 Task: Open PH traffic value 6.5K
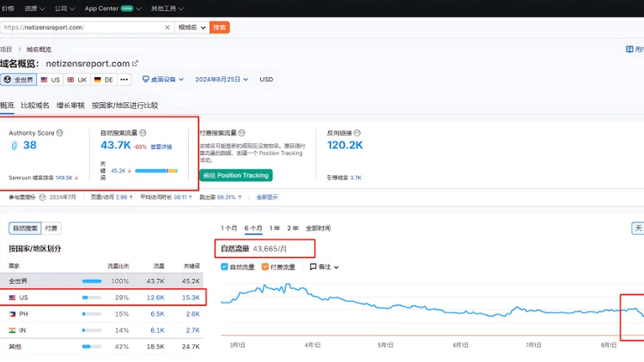pos(157,314)
